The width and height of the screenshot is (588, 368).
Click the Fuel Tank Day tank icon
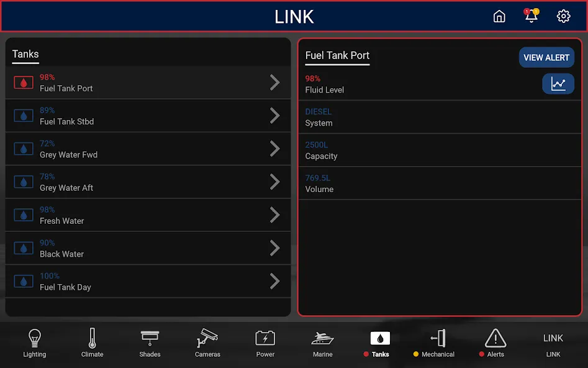pyautogui.click(x=24, y=281)
